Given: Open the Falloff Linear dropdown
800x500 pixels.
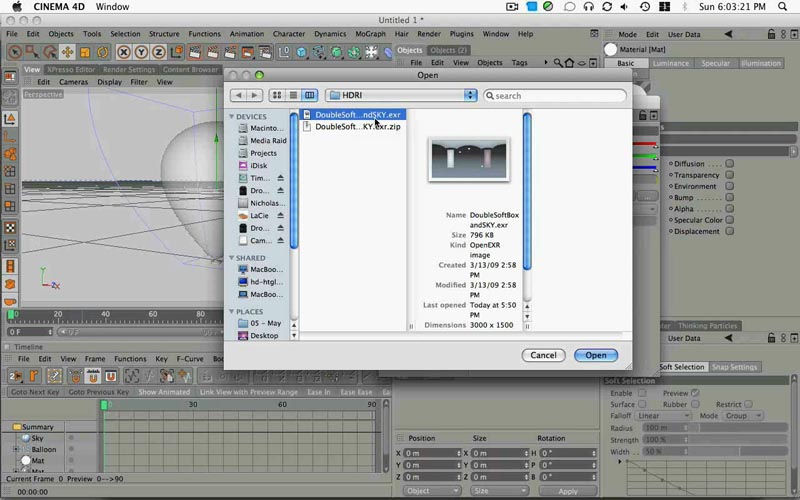Looking at the screenshot, I should coord(663,416).
